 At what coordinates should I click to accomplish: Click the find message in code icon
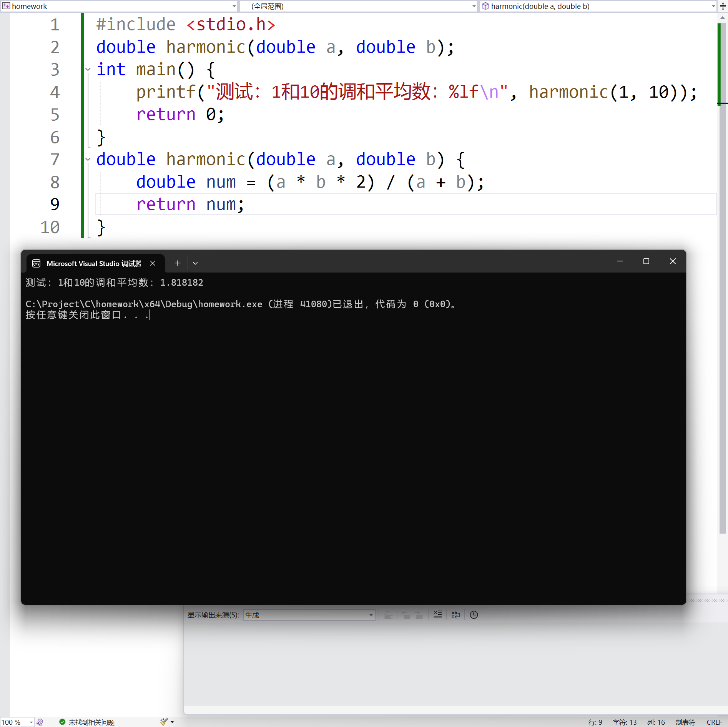(x=389, y=615)
